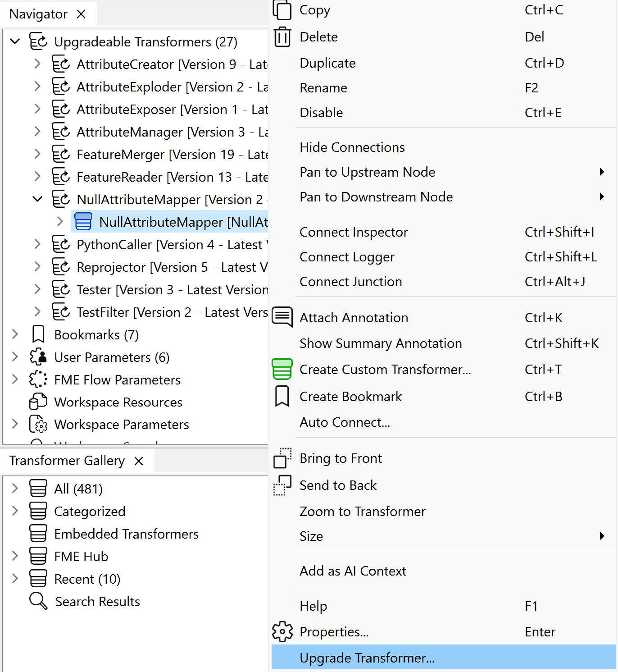The width and height of the screenshot is (618, 672).
Task: Select Connect Inspector menu entry
Action: pos(444,232)
